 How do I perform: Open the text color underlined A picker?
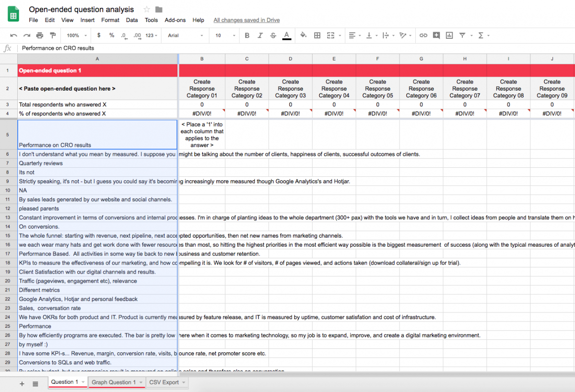click(x=286, y=35)
